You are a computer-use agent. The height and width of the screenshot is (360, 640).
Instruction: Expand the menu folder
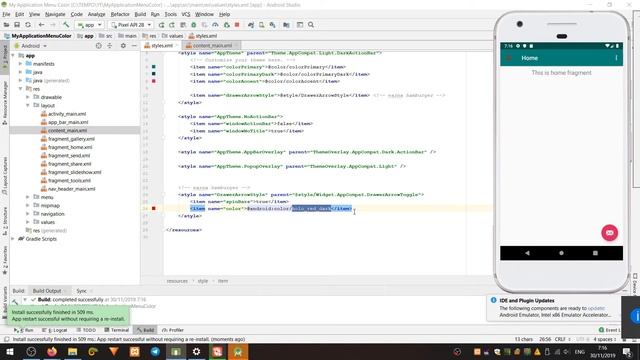point(28,197)
